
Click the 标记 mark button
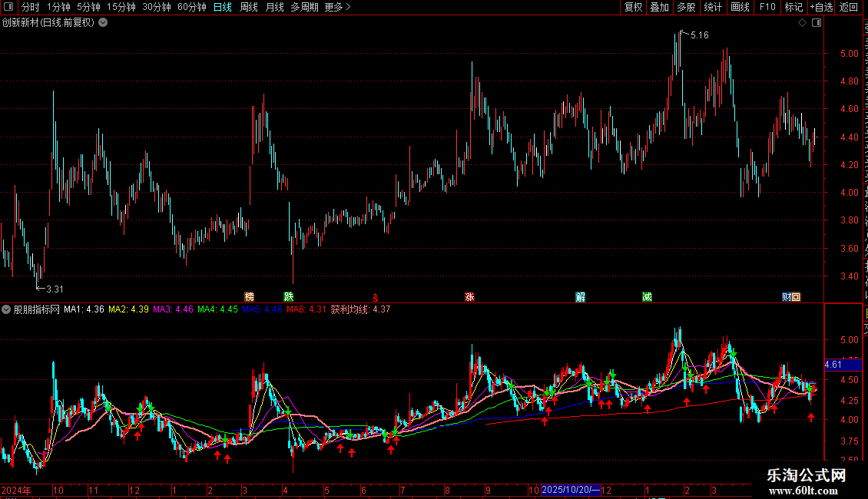click(x=793, y=7)
